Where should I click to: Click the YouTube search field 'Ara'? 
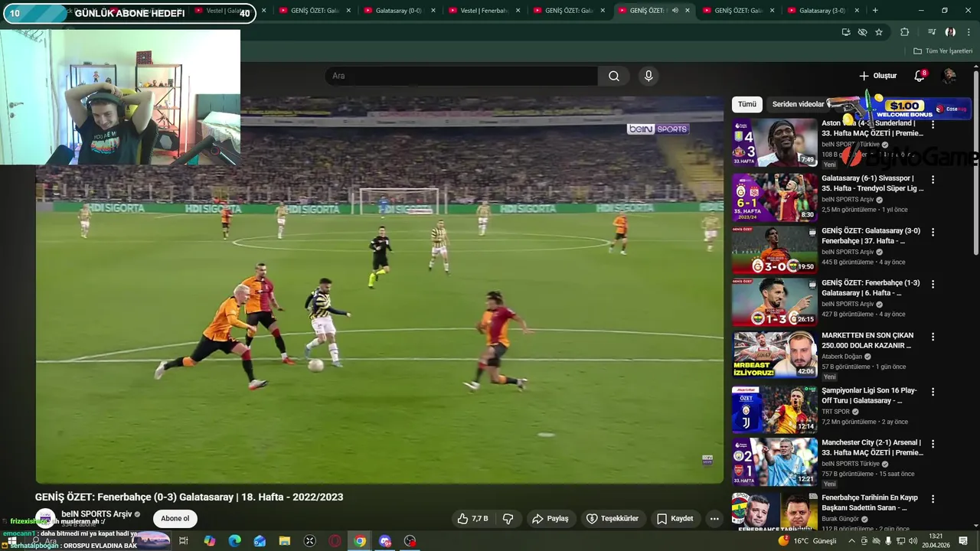[462, 76]
